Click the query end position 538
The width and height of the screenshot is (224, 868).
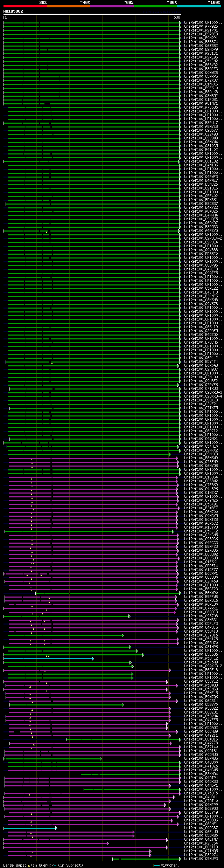coord(177,17)
